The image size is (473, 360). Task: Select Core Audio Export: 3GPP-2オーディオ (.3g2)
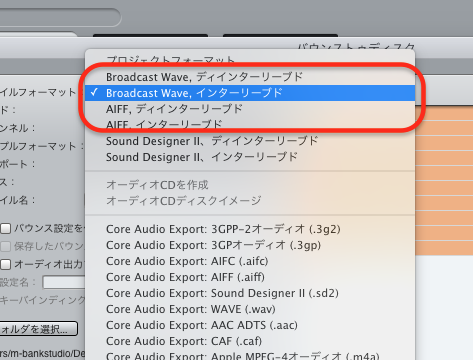250,229
